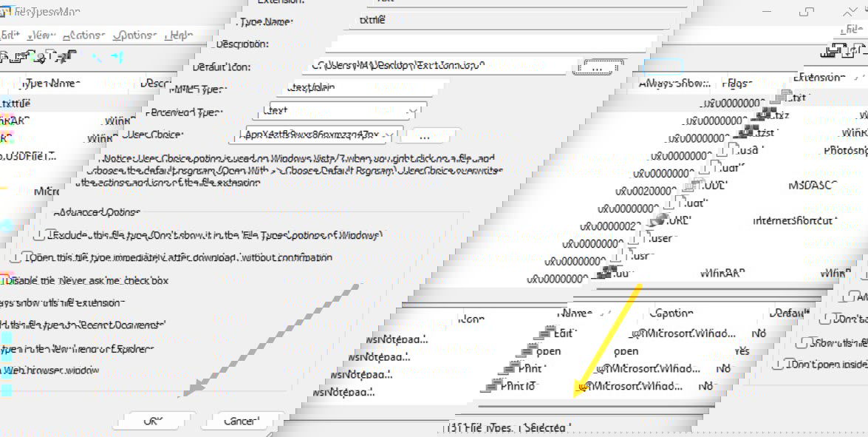Image resolution: width=868 pixels, height=437 pixels.
Task: Select the 'PrintTo' action name
Action: pyautogui.click(x=518, y=385)
